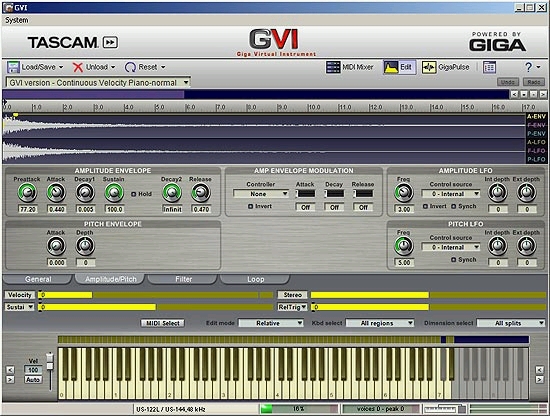Open the GigaPulse waveform icon

click(429, 67)
